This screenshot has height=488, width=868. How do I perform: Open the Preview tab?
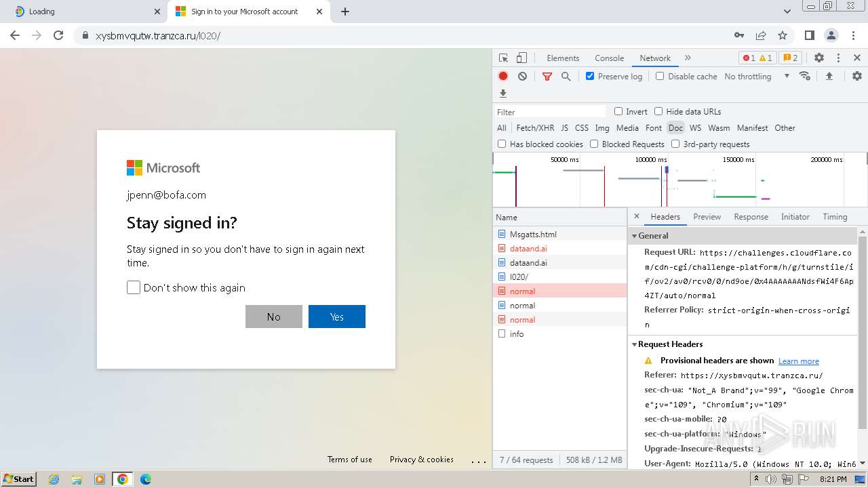[x=707, y=217]
